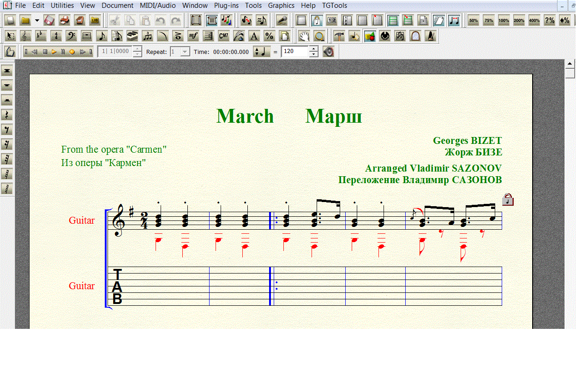Select the Hand Grabber tool
Viewport: 588px width, 375px height.
pos(303,36)
